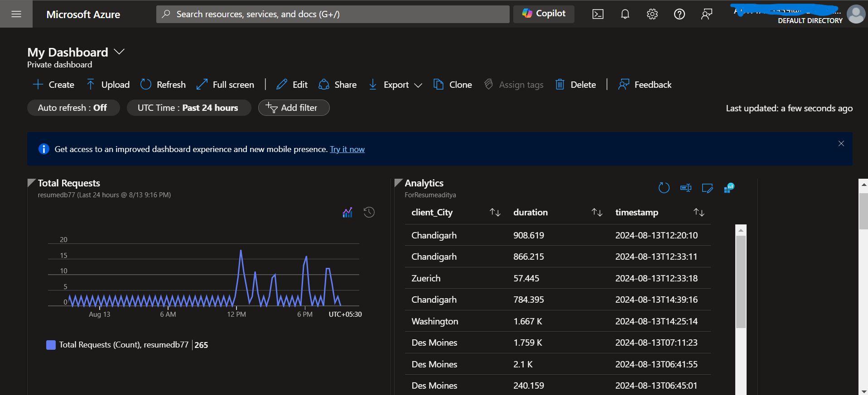This screenshot has width=868, height=395.
Task: Select timestamp 2024-08-13T12:33:11
Action: 656,257
